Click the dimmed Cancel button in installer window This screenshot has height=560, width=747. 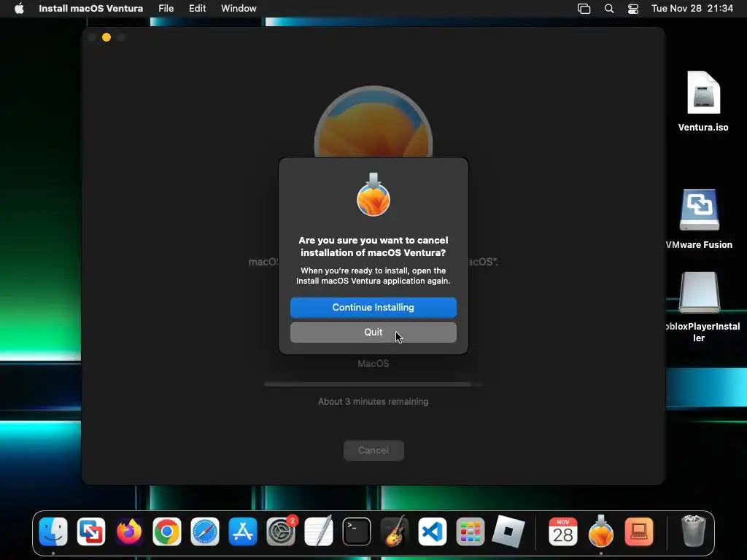(x=373, y=451)
